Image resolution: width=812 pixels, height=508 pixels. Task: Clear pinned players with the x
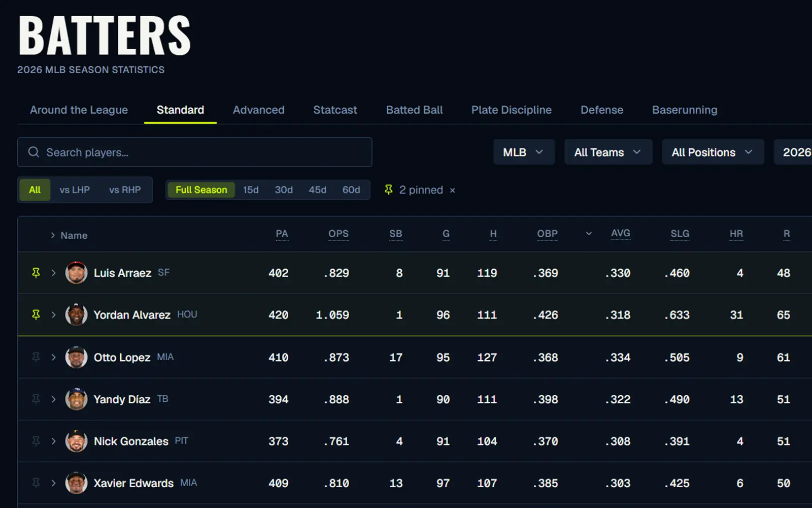click(452, 190)
